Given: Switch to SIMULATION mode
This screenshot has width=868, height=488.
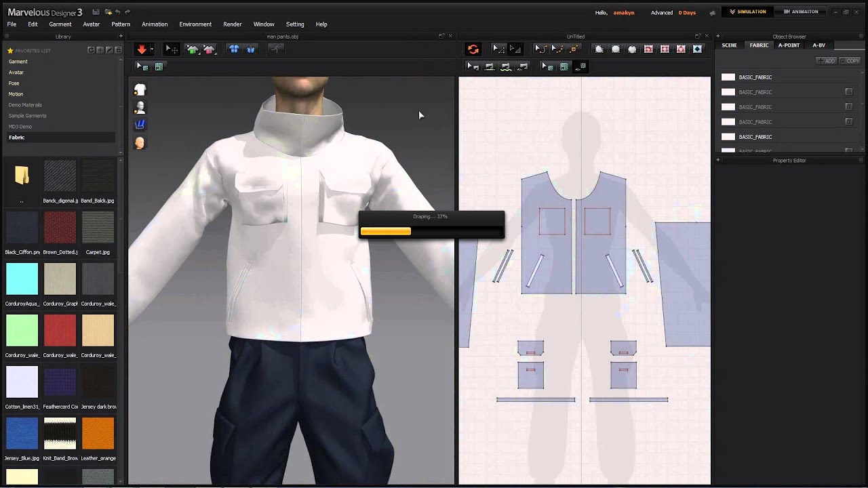Looking at the screenshot, I should 748,12.
